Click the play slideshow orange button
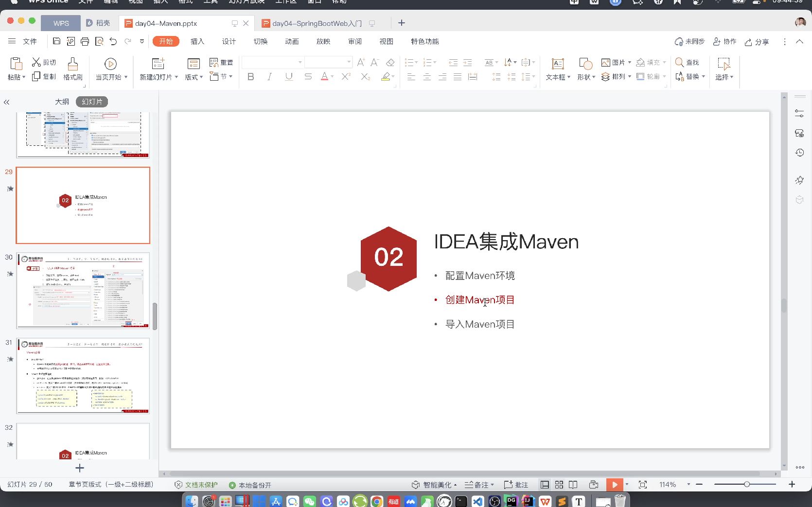This screenshot has width=812, height=507. point(615,485)
